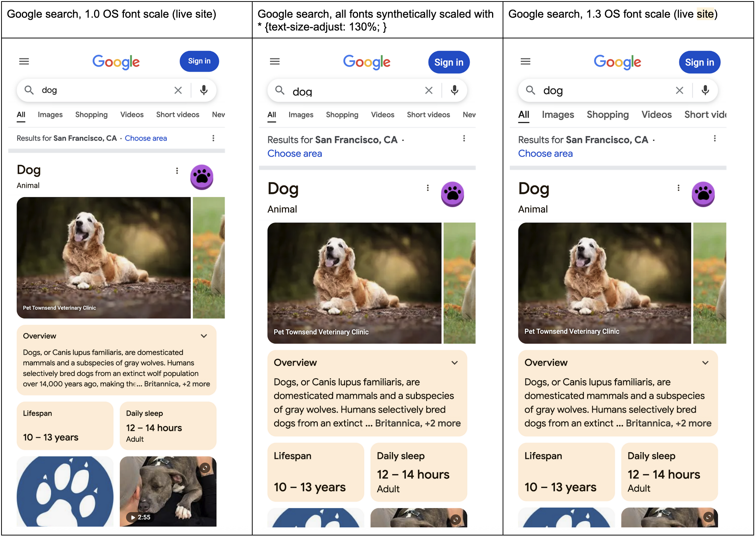The width and height of the screenshot is (756, 537).
Task: Click Sign in in 1.3 font scale panel
Action: [x=700, y=62]
